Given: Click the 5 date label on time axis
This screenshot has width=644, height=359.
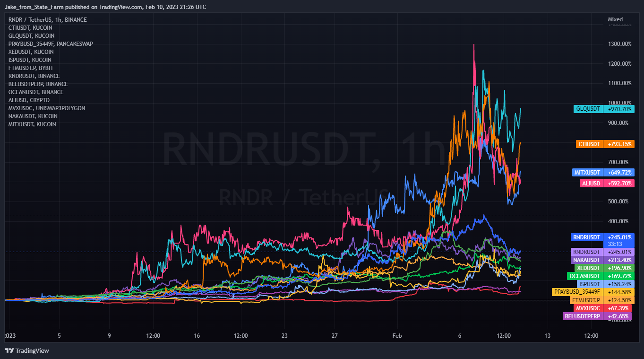Looking at the screenshot, I should tap(59, 336).
